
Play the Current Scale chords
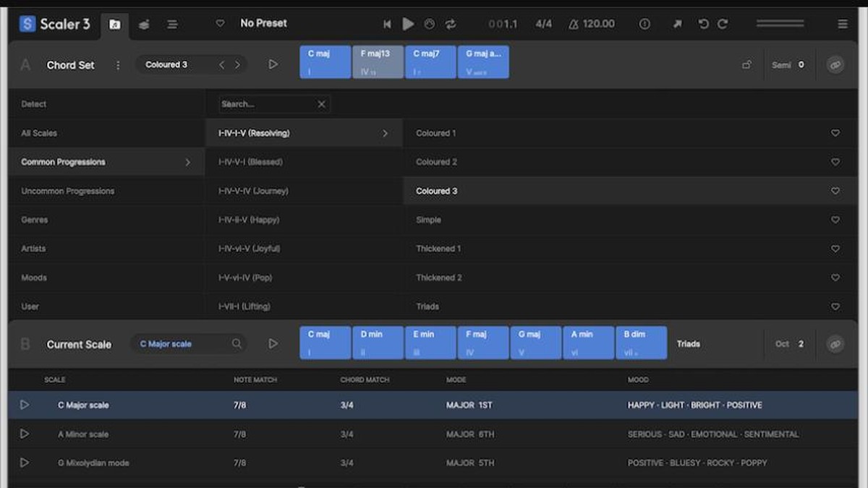point(273,344)
